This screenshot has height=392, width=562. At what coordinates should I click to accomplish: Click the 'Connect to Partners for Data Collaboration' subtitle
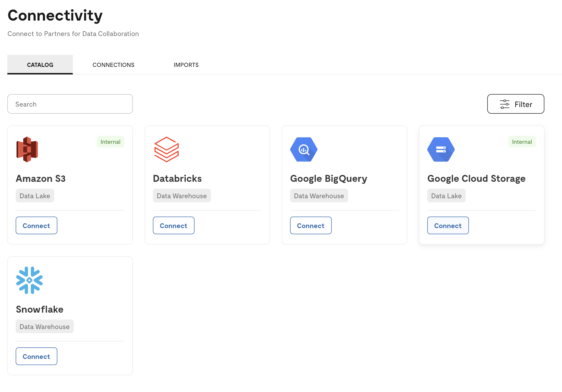click(x=73, y=34)
